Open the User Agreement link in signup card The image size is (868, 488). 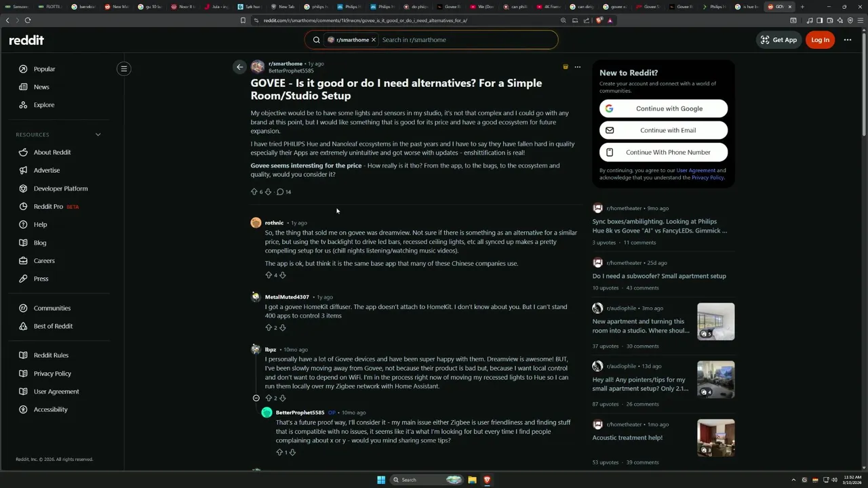[x=696, y=170]
